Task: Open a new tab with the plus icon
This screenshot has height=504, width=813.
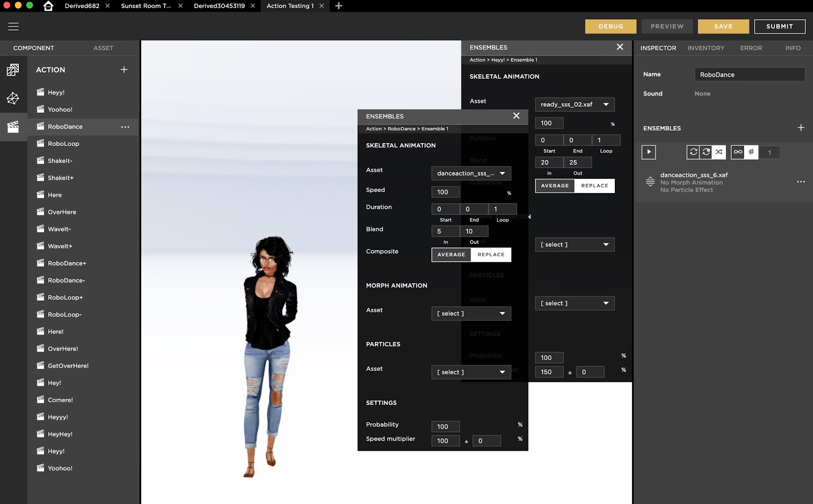Action: [x=339, y=6]
